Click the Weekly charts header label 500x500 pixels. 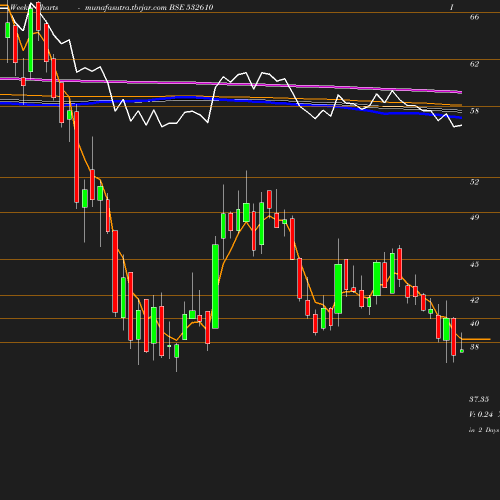[34, 7]
